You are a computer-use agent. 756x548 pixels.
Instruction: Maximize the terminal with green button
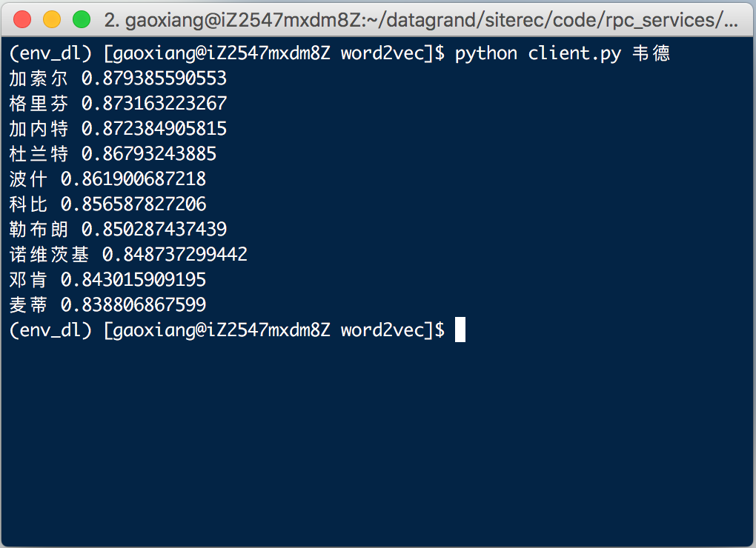[82, 19]
